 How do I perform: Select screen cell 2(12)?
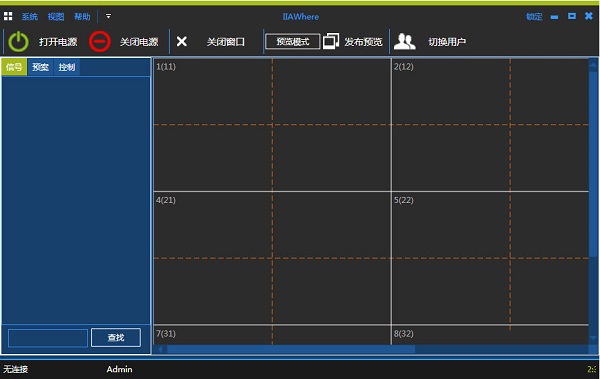pos(490,124)
